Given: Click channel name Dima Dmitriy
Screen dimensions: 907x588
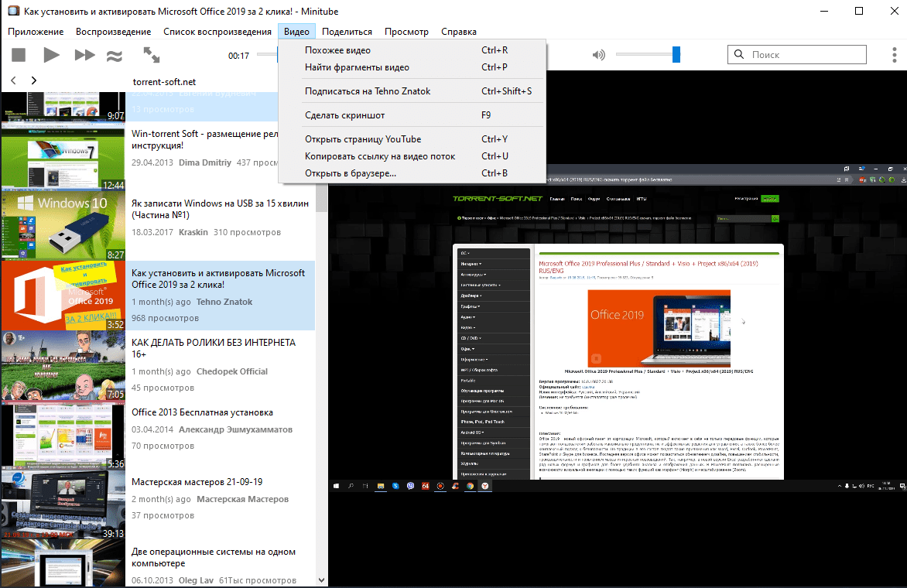Looking at the screenshot, I should click(205, 162).
